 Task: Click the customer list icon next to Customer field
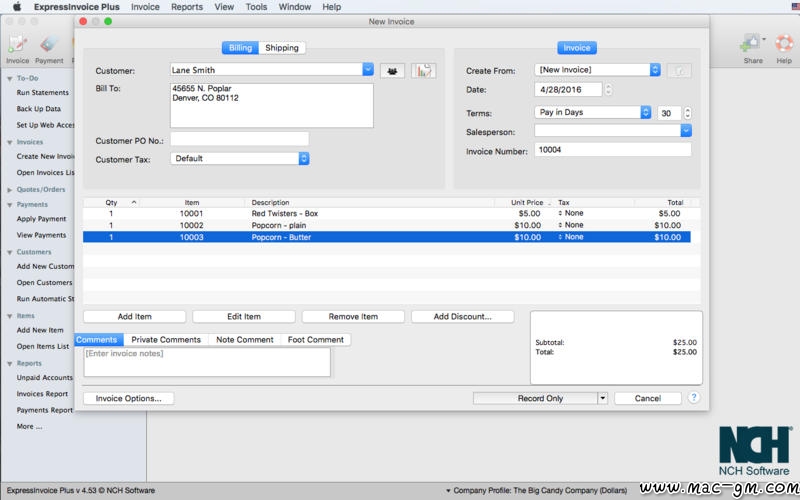(x=392, y=71)
